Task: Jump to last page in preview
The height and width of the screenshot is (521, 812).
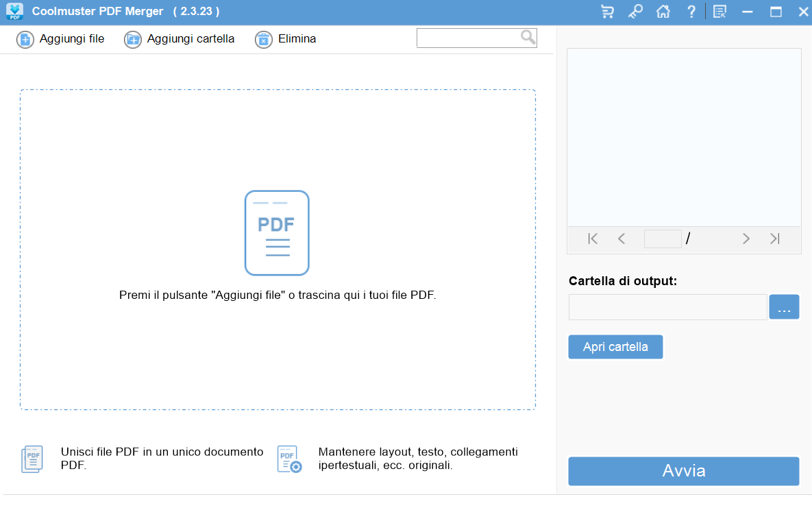Action: (x=775, y=239)
